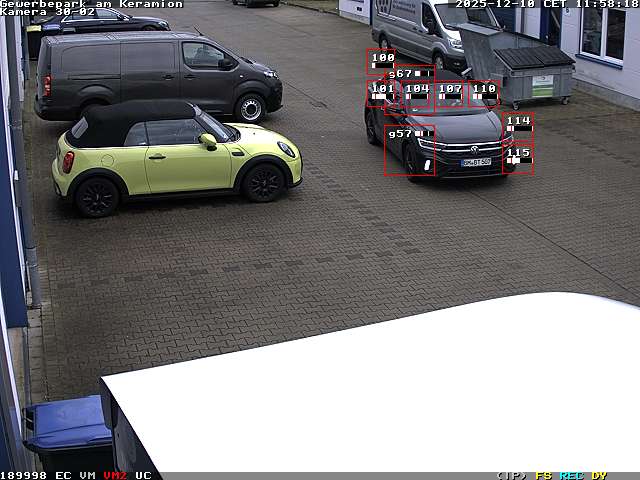Click the white VM status indicator
The height and width of the screenshot is (480, 640).
coord(87,475)
